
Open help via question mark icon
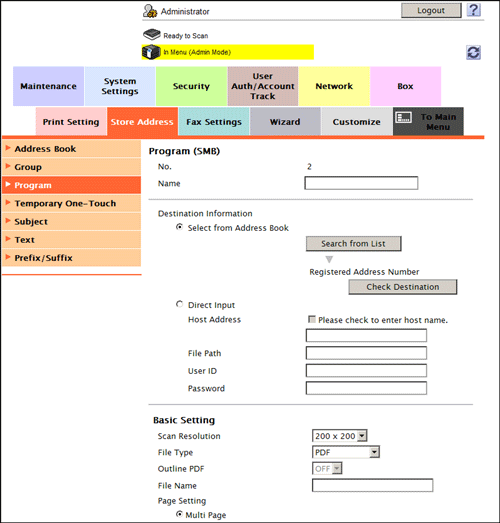(473, 10)
